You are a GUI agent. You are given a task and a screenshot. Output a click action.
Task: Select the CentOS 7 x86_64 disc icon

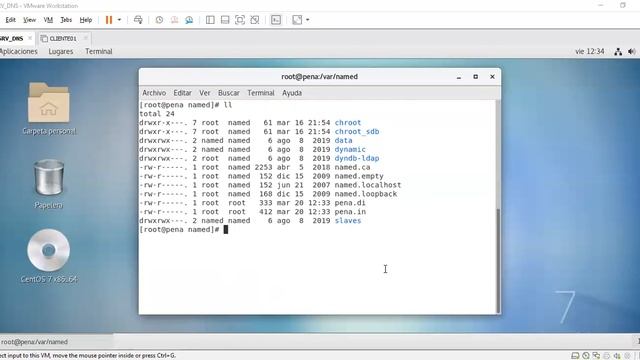[x=49, y=256]
